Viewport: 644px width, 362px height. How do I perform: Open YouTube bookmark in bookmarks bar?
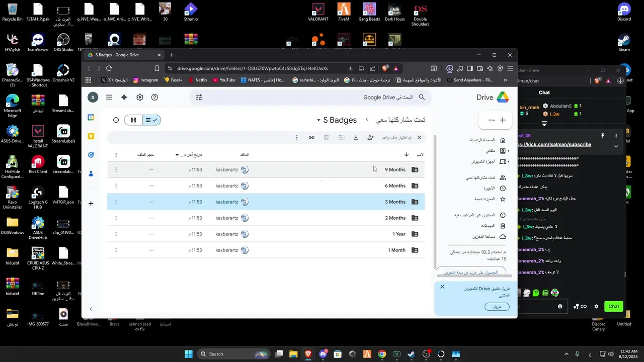[x=224, y=80]
